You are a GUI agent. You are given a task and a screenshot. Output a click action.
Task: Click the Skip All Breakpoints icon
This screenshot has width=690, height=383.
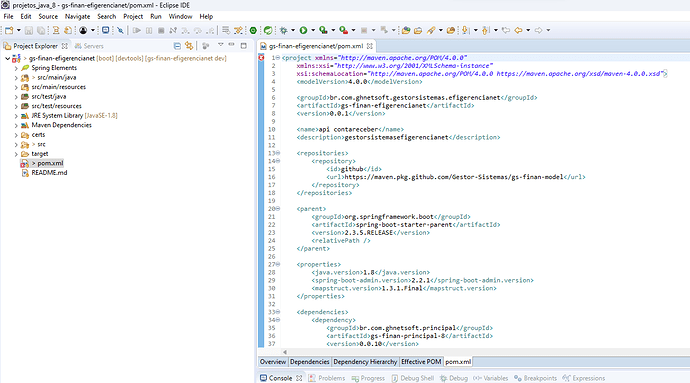pos(120,30)
